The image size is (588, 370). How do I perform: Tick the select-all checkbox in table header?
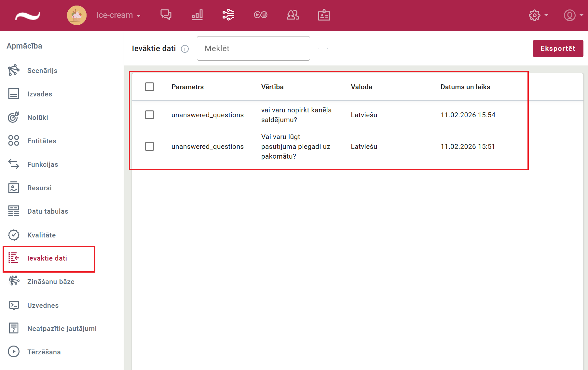149,87
